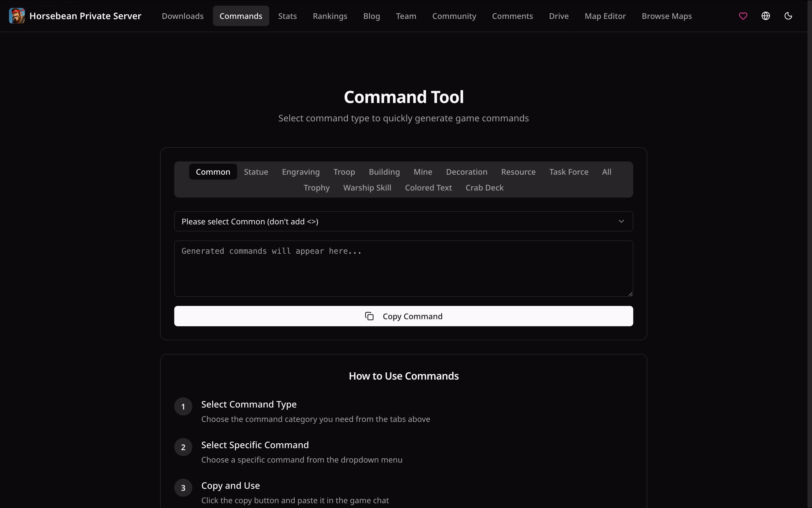The image size is (812, 508).
Task: Click the 'Select Command Type' step heading
Action: click(249, 404)
